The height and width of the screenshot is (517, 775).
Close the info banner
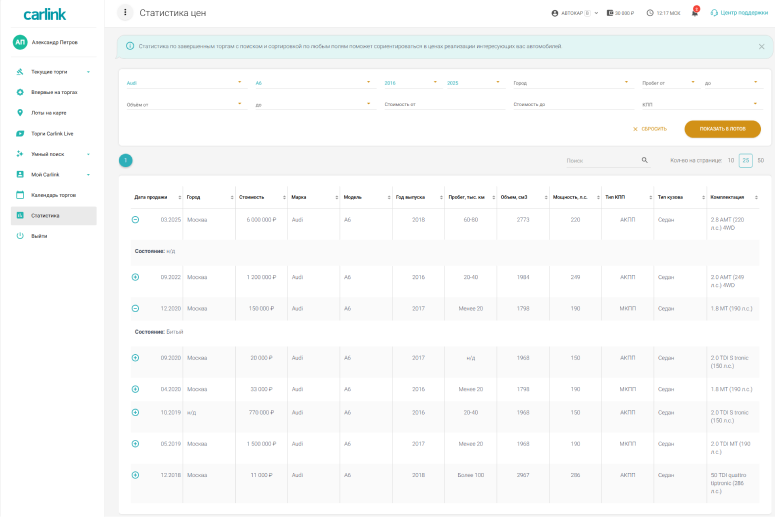coord(760,46)
